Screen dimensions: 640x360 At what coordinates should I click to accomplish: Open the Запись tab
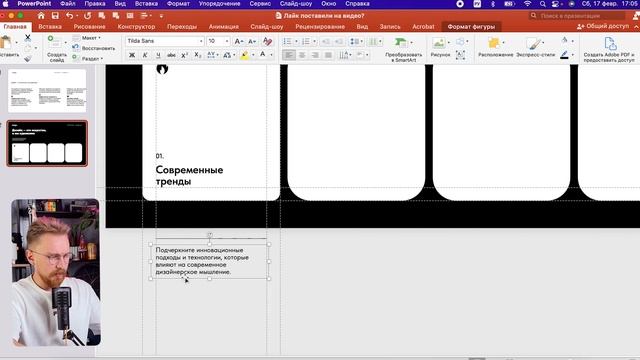click(390, 27)
